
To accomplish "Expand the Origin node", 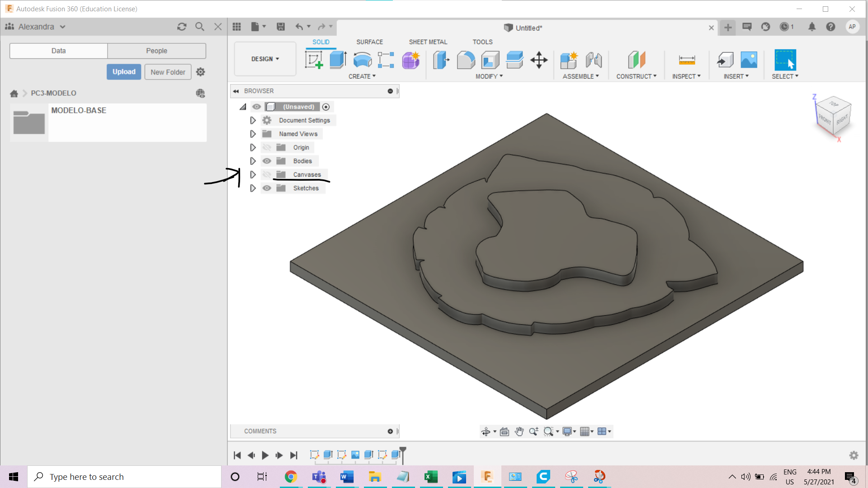I will [253, 147].
